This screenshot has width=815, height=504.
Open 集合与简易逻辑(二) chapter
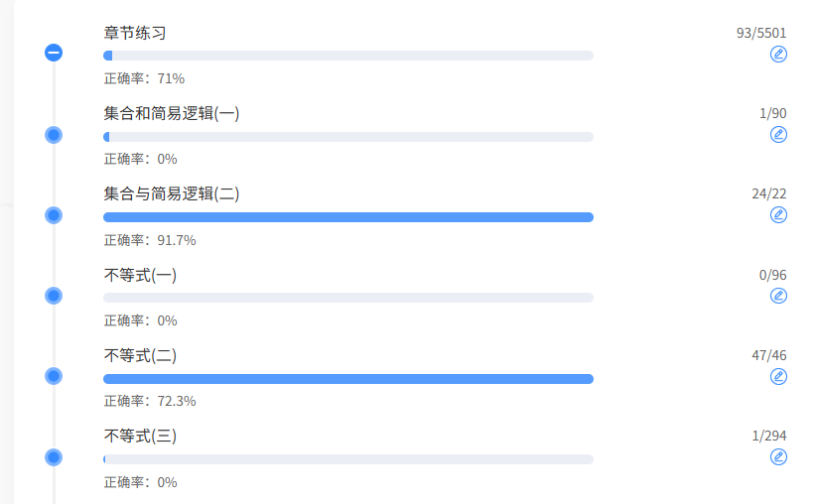point(171,194)
